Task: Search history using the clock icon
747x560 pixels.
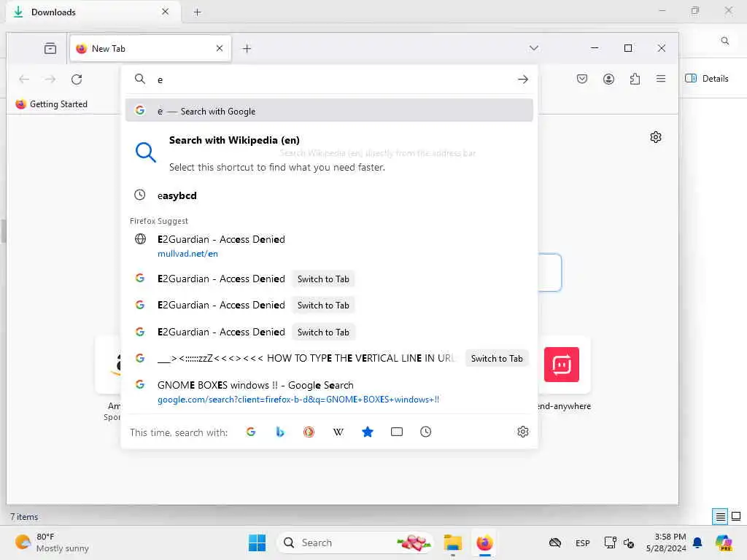Action: [425, 432]
